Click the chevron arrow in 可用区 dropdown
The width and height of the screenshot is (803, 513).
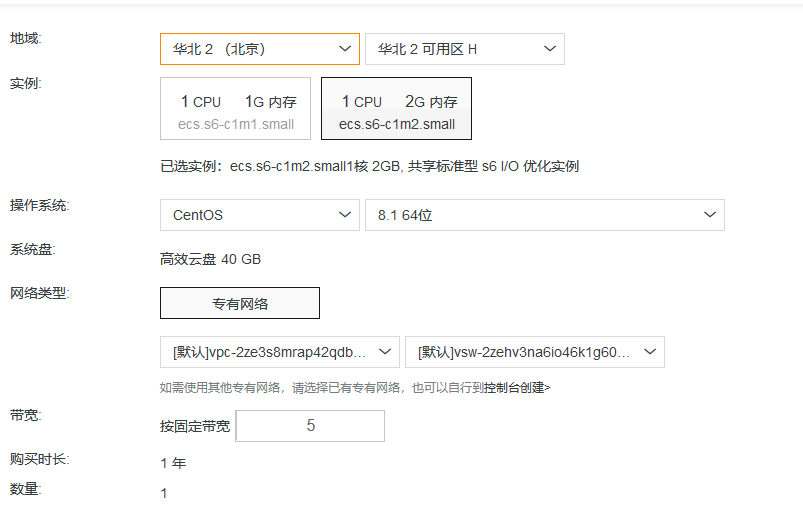[x=550, y=49]
